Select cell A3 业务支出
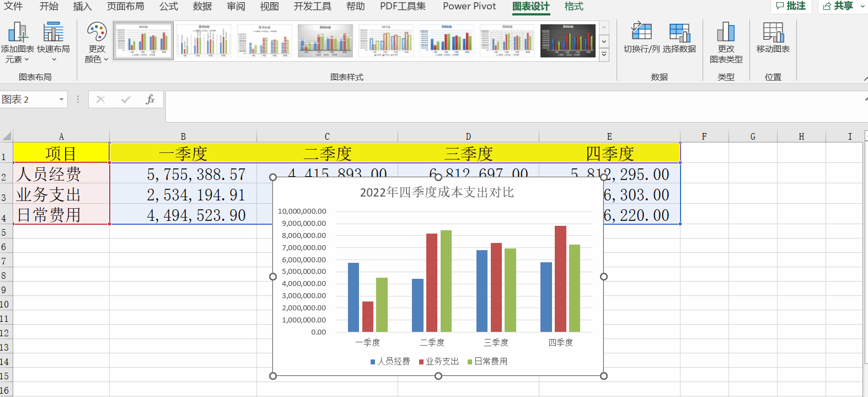This screenshot has width=868, height=397. coord(61,194)
